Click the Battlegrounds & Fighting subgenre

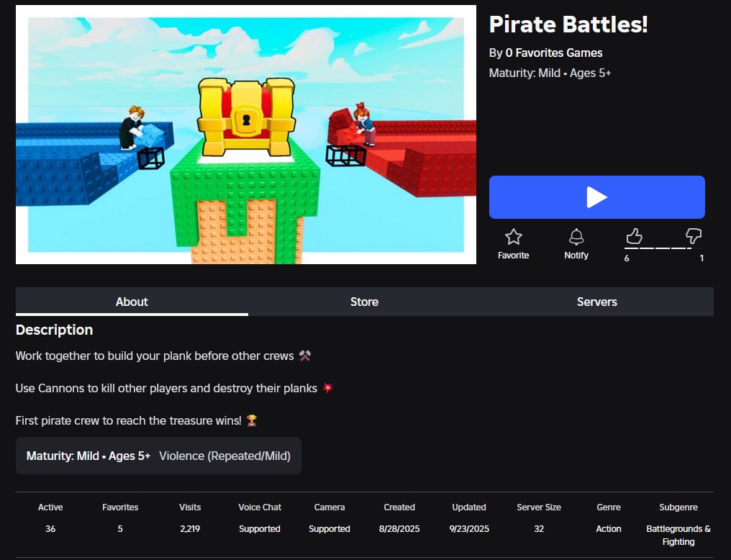pyautogui.click(x=678, y=536)
